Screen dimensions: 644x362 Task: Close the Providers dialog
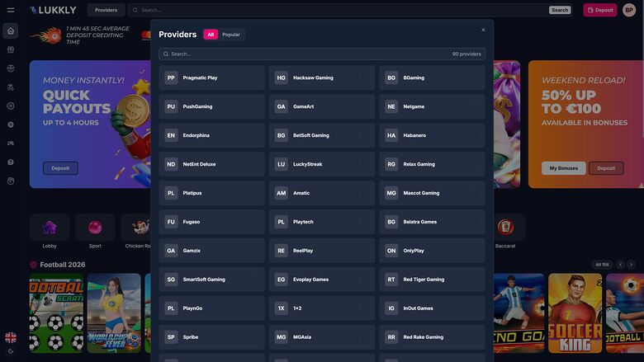(483, 30)
